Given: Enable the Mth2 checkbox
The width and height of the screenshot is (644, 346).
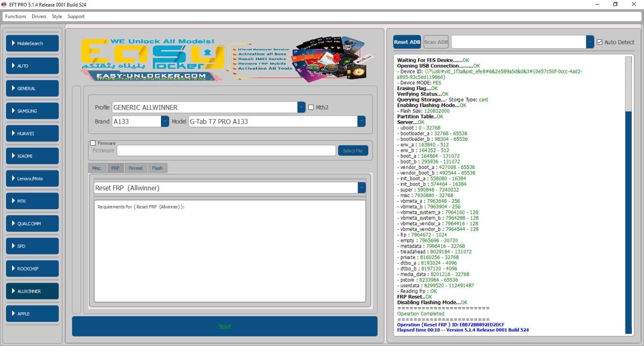Looking at the screenshot, I should (311, 107).
